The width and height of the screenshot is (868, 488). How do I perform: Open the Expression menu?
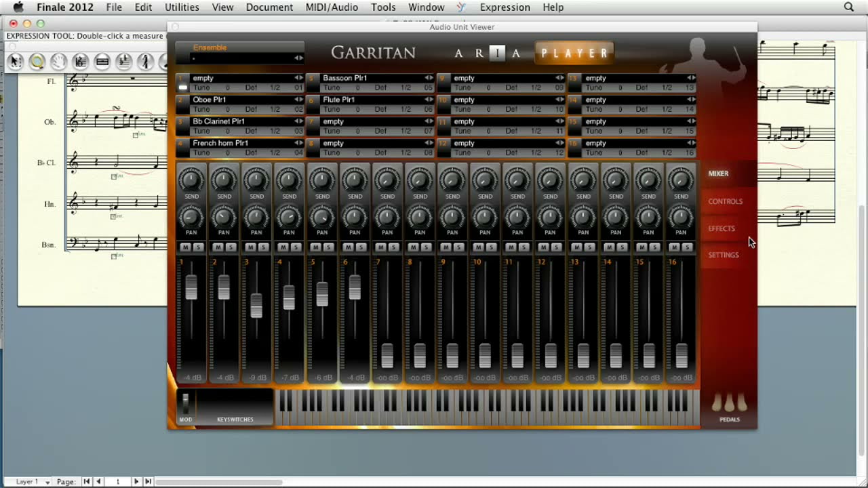pyautogui.click(x=505, y=7)
